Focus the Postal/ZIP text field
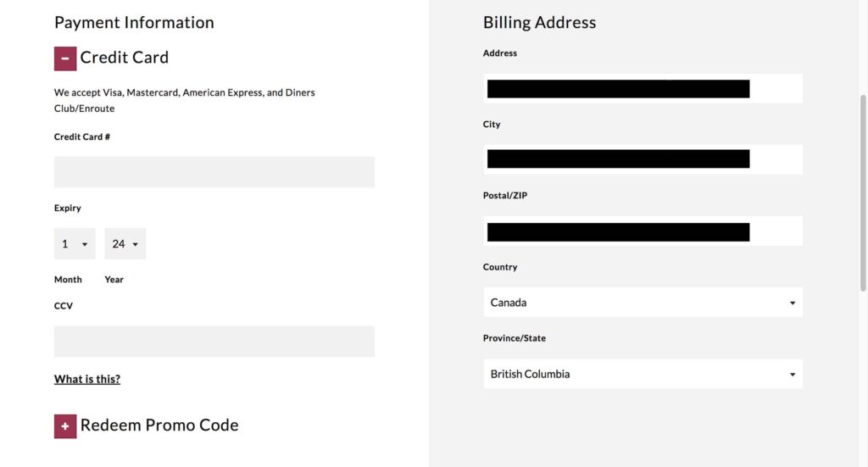Screen dimensions: 868x467 click(643, 231)
